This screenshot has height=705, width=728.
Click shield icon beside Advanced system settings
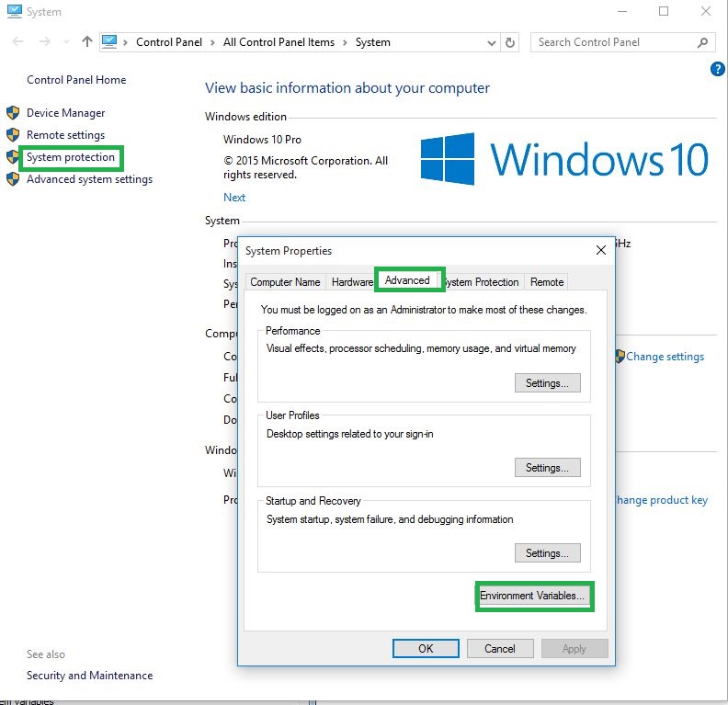click(13, 179)
